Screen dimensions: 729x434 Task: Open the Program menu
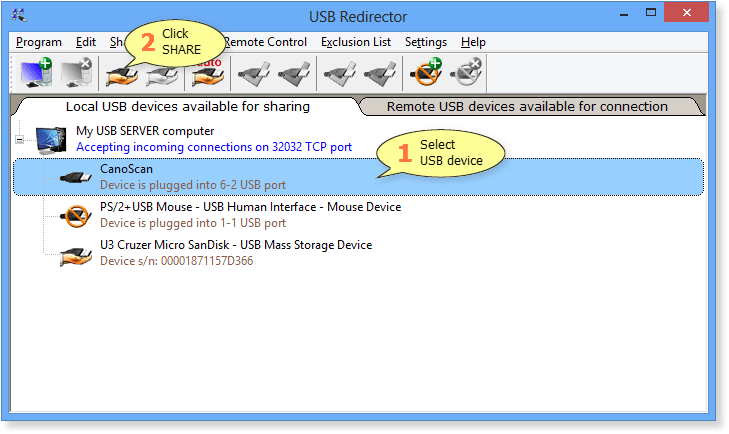[39, 42]
